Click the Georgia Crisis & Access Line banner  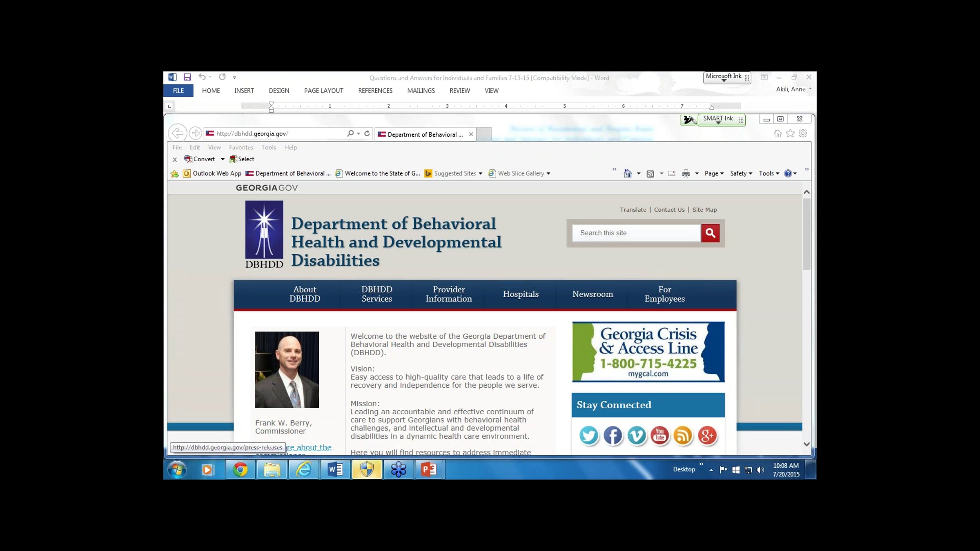[x=648, y=352]
